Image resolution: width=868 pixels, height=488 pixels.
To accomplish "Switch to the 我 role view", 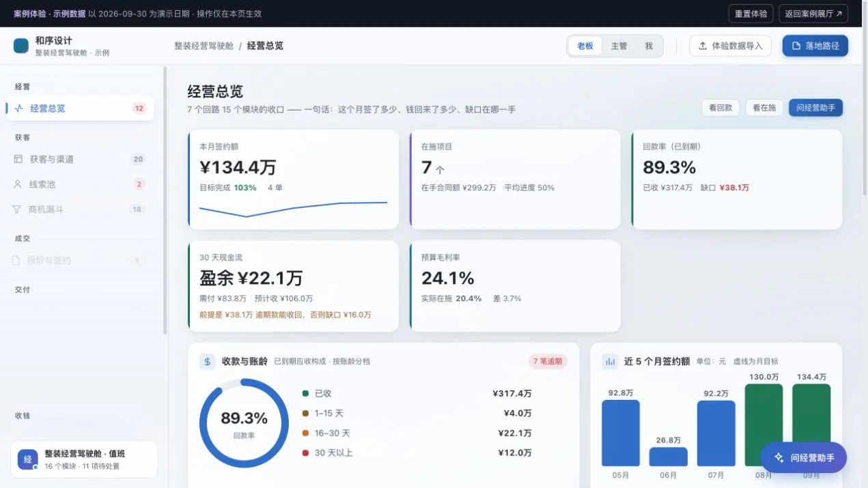I will [x=649, y=46].
